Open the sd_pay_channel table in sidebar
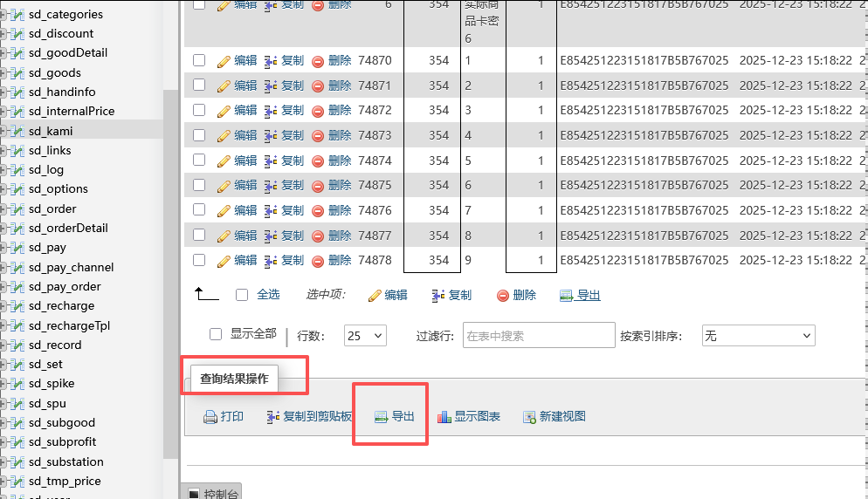The image size is (868, 499). point(71,267)
